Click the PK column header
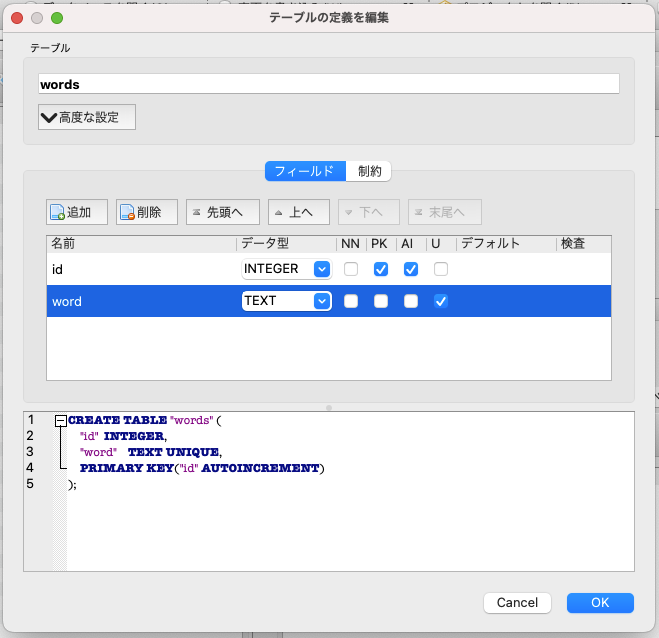This screenshot has width=659, height=638. tap(381, 243)
